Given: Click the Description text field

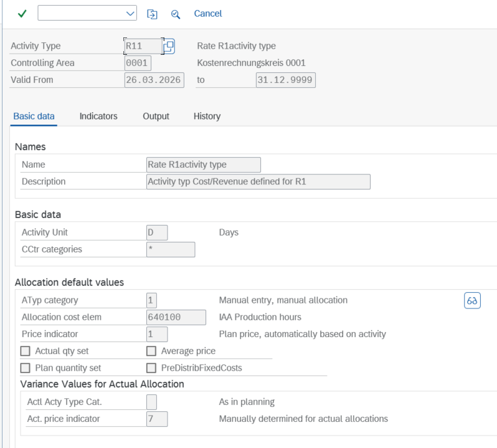Looking at the screenshot, I should point(257,182).
